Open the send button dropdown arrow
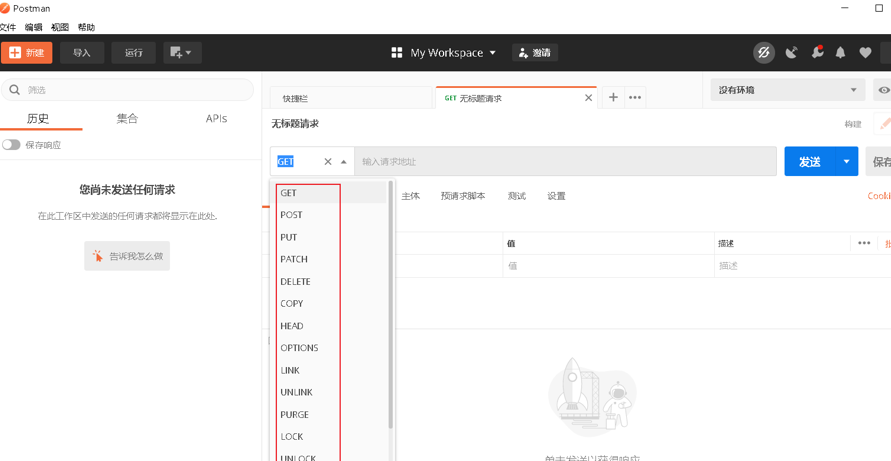This screenshot has height=461, width=891. (847, 161)
